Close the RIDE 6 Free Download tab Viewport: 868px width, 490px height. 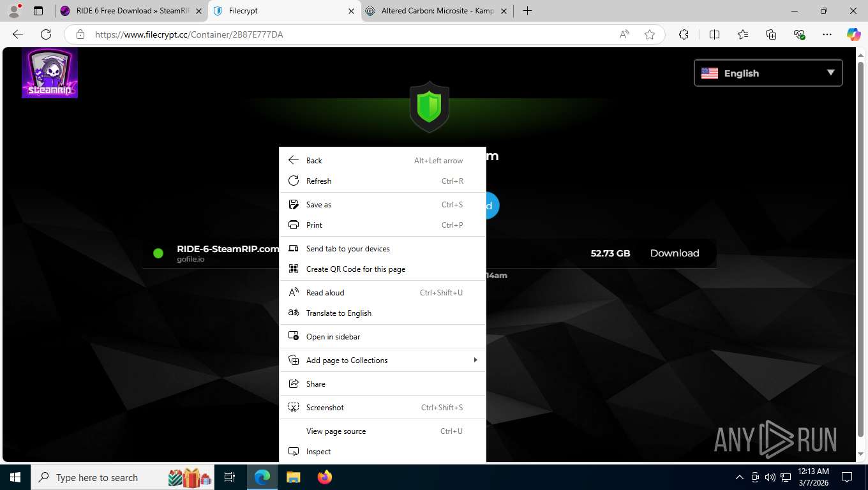coord(199,11)
